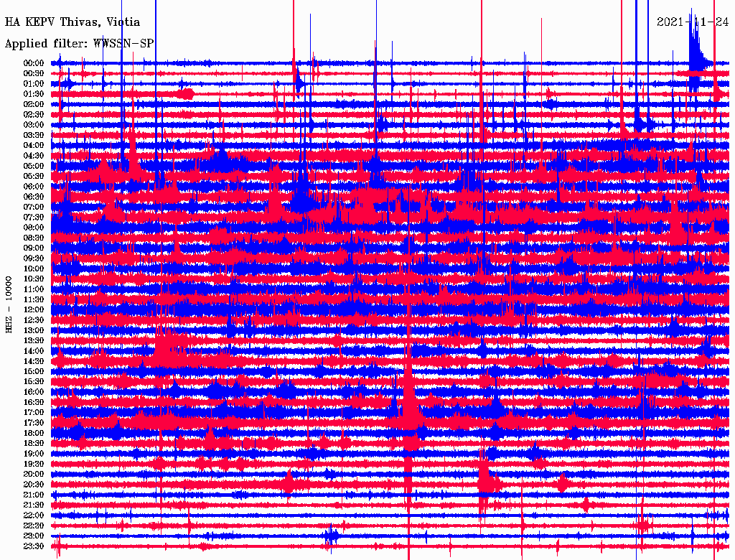Click the 03:30 time label

34,135
